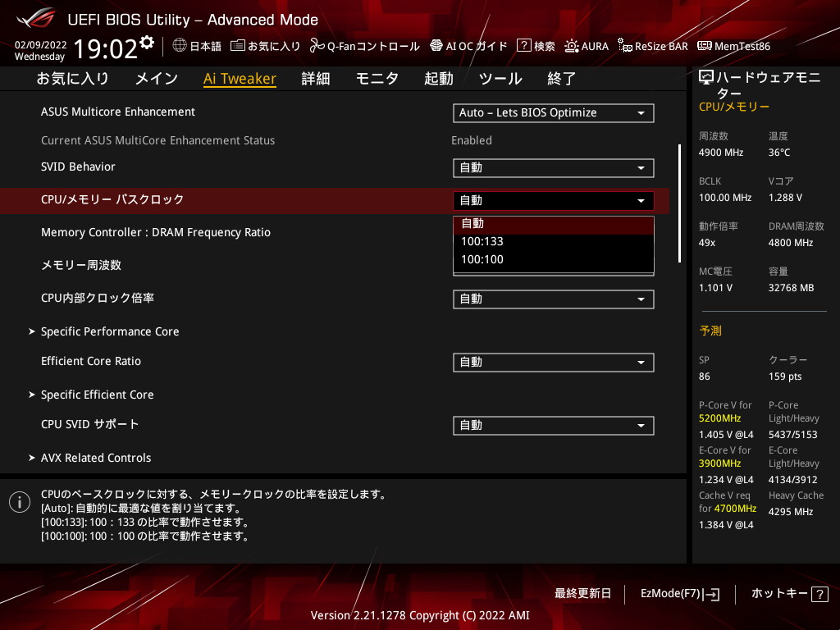Screen dimensions: 840x630
Task: Click the Enabled status value
Action: tap(472, 140)
